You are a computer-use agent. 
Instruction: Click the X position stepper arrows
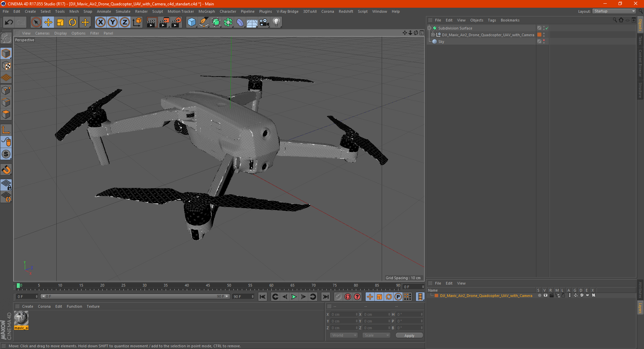click(357, 314)
